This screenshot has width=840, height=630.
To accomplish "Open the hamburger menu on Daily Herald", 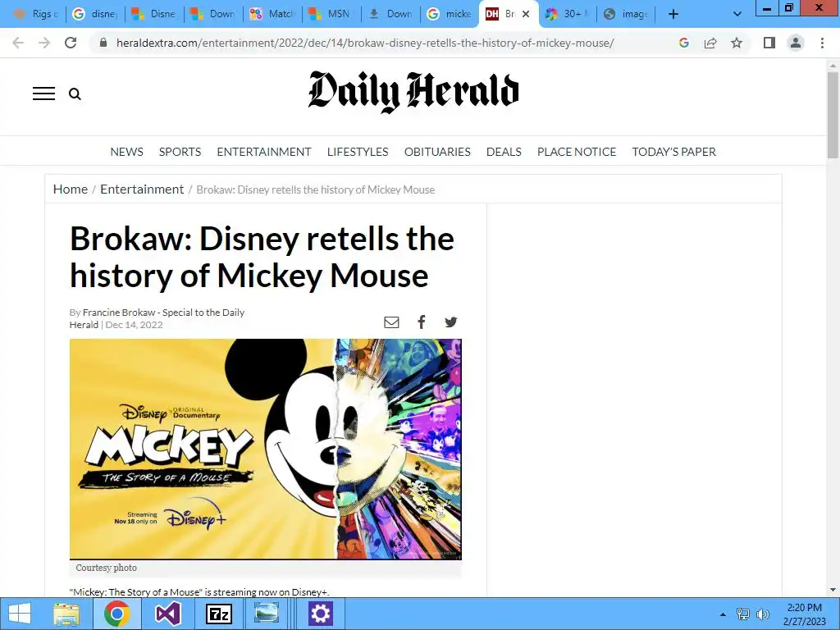I will coord(43,94).
